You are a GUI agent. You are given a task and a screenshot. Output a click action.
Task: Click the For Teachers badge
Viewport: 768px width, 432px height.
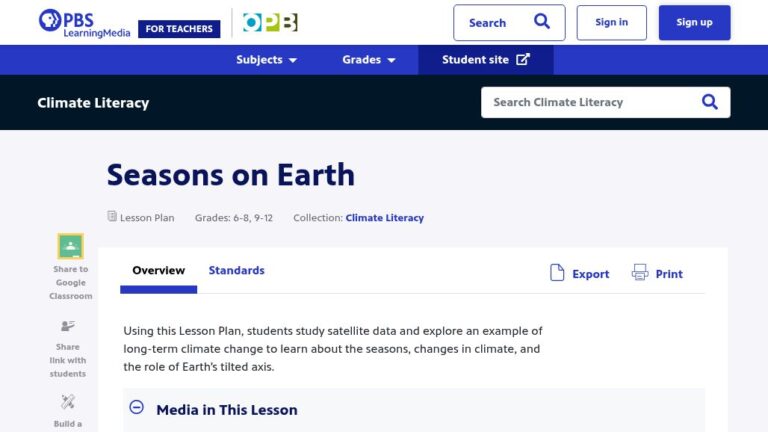[179, 29]
